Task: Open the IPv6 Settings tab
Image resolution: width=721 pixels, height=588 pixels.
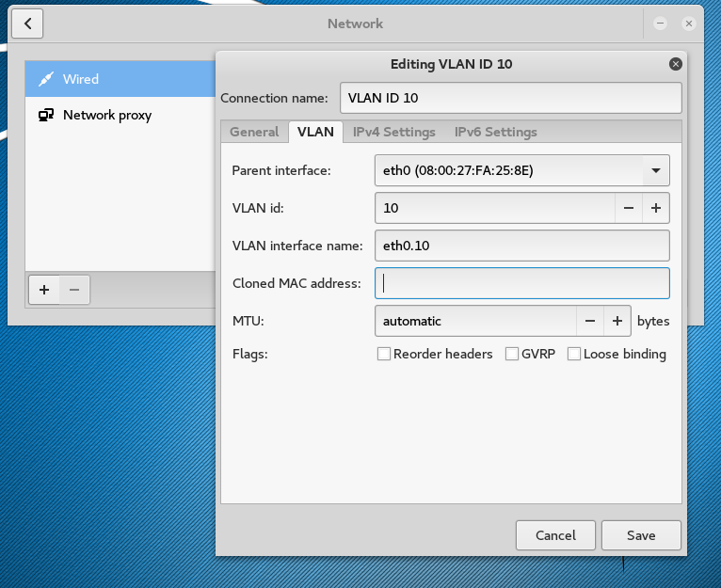Action: (x=496, y=132)
